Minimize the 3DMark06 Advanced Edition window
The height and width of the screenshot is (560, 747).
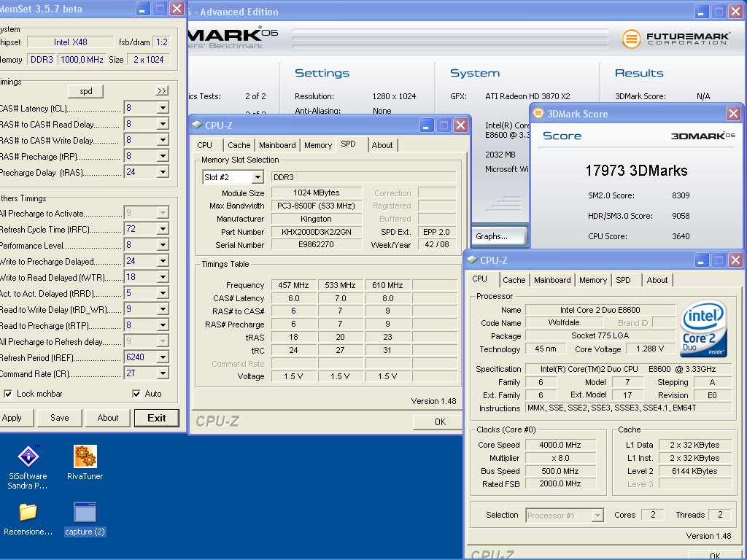(x=701, y=12)
